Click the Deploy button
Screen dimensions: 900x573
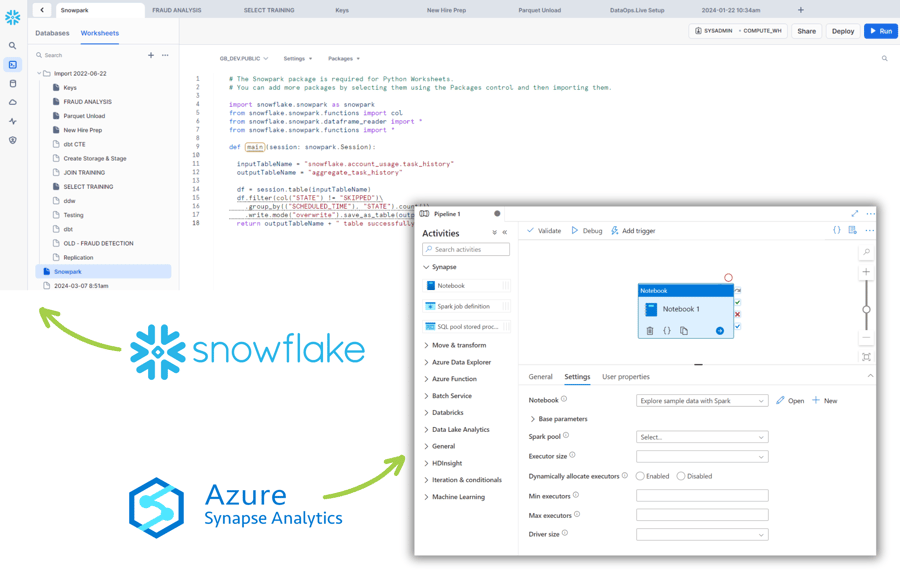[x=843, y=31]
